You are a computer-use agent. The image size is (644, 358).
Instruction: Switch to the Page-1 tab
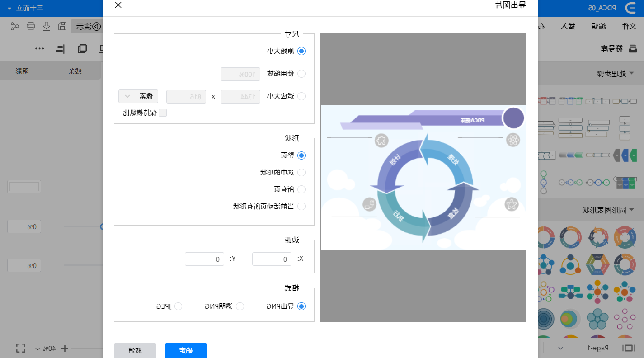[x=598, y=348]
